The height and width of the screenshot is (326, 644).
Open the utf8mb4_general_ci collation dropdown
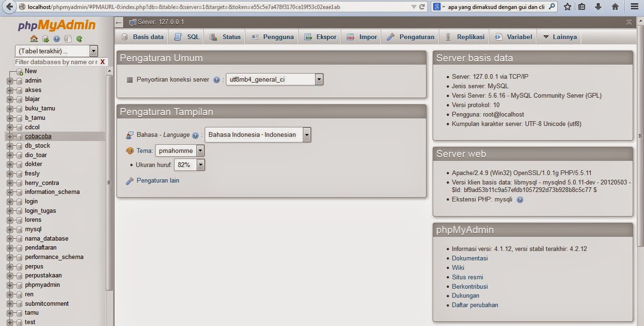pyautogui.click(x=275, y=79)
